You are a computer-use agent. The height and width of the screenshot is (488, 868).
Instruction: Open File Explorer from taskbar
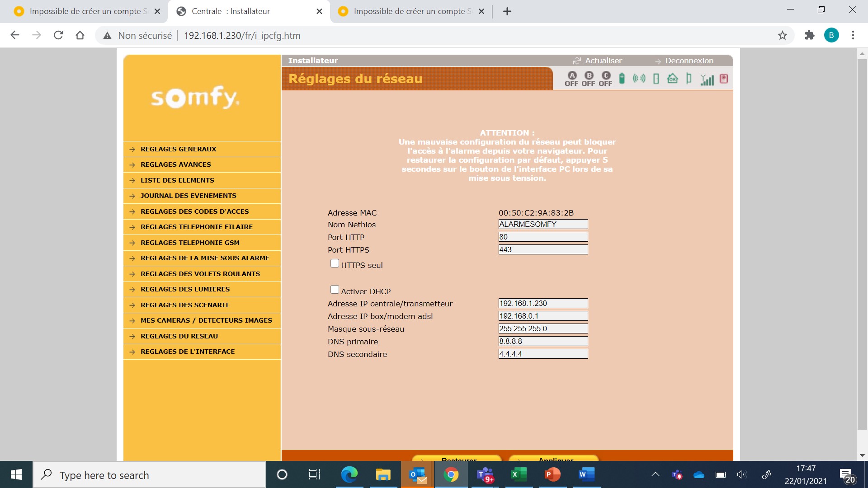click(383, 474)
